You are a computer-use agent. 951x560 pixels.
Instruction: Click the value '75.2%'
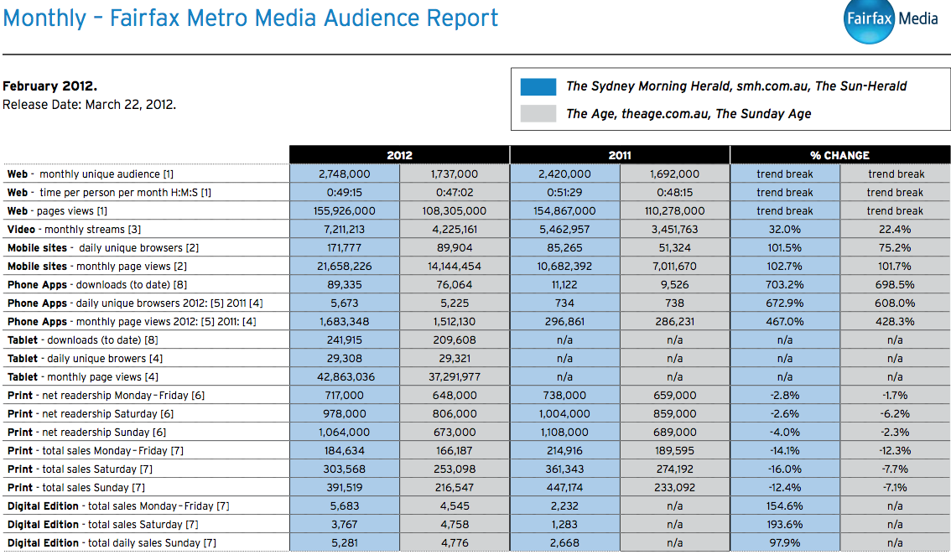coord(895,248)
